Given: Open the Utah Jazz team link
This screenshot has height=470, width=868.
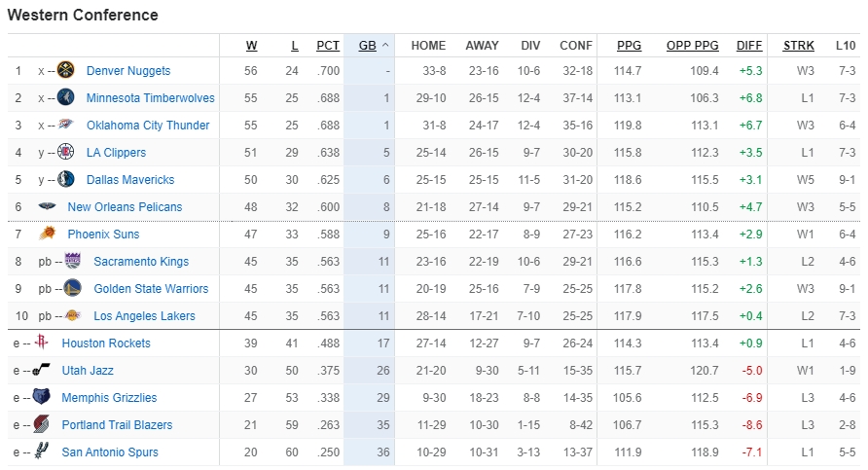Looking at the screenshot, I should point(88,371).
